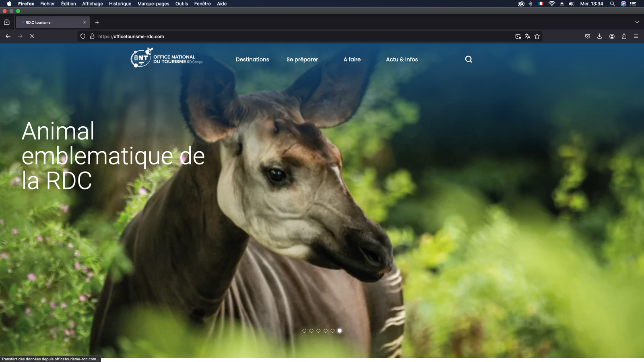Click the French flag input source icon
This screenshot has width=644, height=362.
pyautogui.click(x=541, y=4)
